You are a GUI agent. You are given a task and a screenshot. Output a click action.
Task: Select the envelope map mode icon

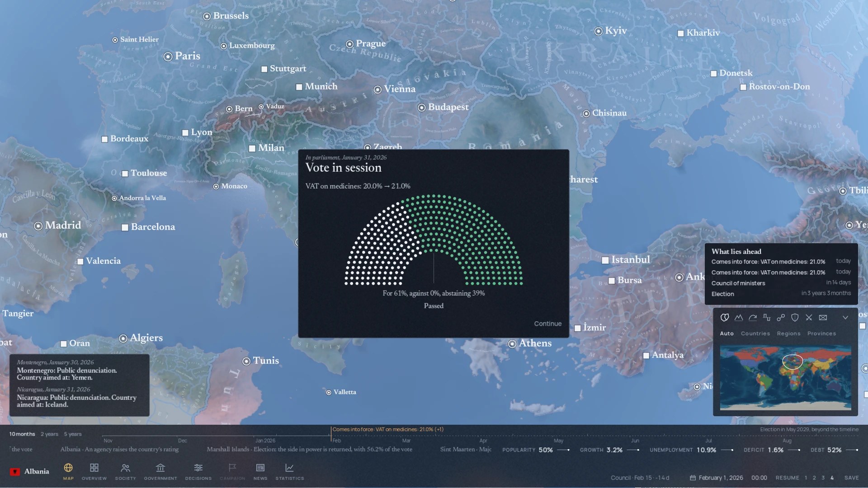(823, 318)
